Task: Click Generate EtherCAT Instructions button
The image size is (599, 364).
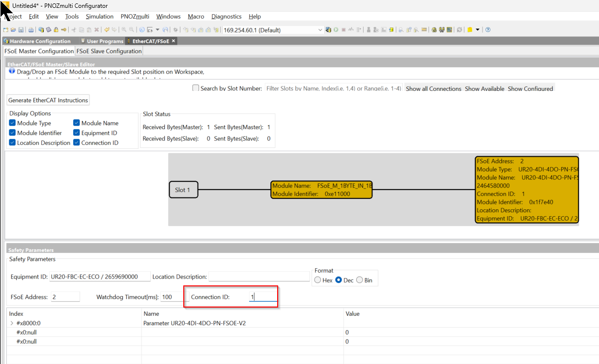Action: [x=48, y=100]
